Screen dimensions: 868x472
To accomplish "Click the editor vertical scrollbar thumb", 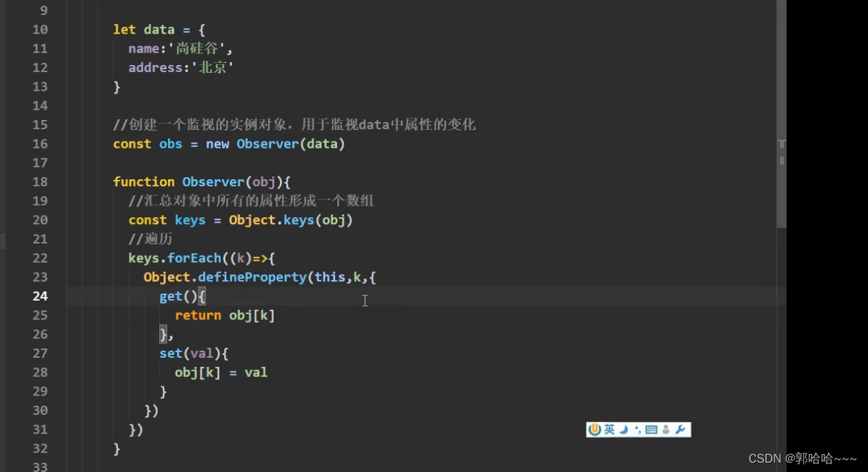I will (782, 114).
